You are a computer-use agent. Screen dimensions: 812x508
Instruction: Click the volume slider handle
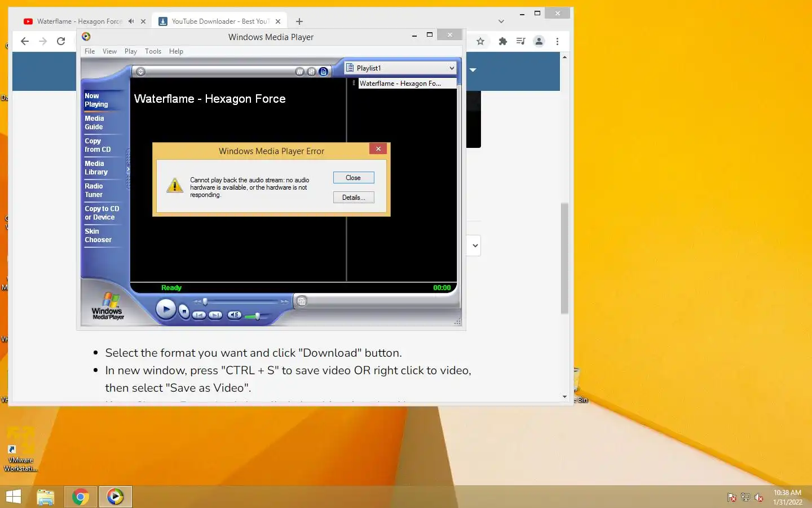tap(257, 316)
